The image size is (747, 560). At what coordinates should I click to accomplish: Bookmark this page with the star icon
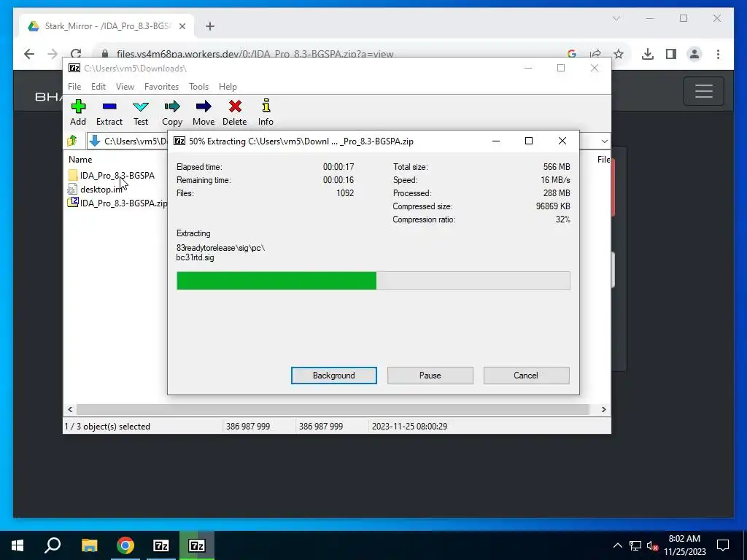(x=619, y=54)
